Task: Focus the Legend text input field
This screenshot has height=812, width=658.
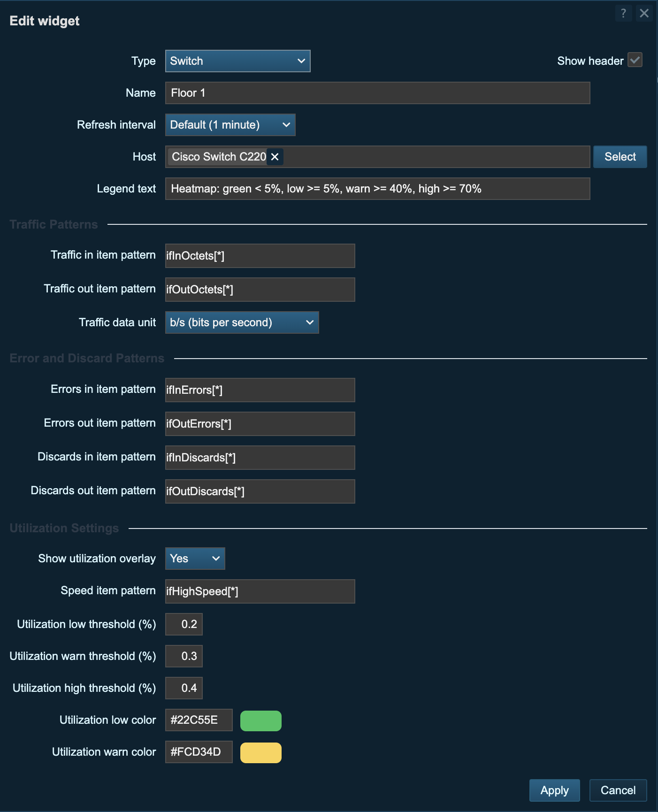Action: pyautogui.click(x=377, y=189)
